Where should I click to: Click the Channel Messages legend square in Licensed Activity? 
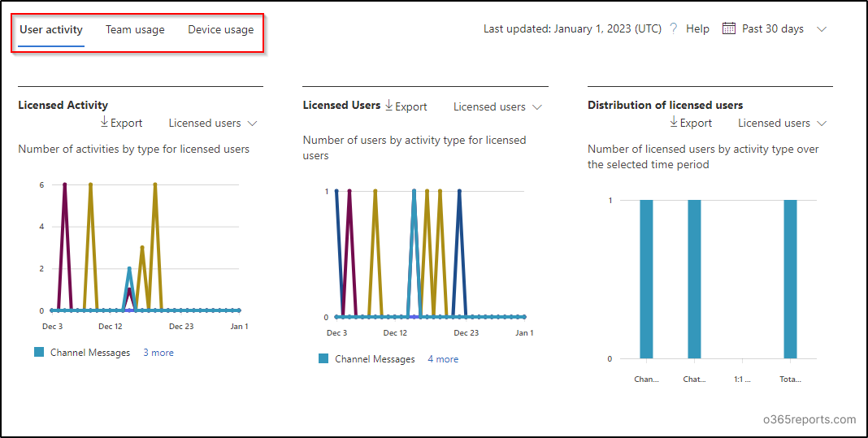[x=39, y=352]
